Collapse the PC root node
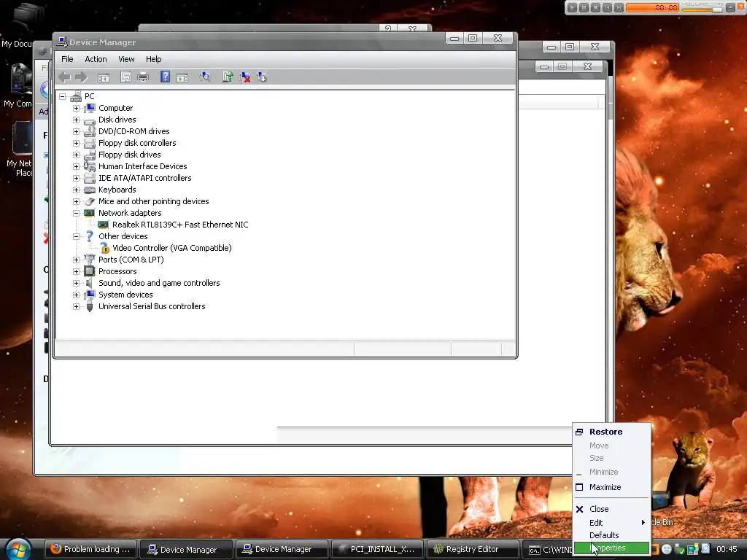Screen dimensions: 747x560 point(63,96)
